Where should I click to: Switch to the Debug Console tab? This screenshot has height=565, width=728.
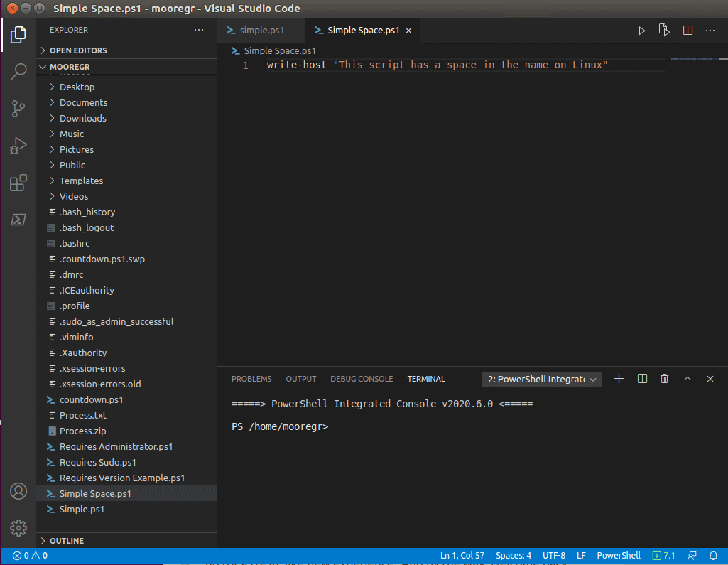click(362, 379)
